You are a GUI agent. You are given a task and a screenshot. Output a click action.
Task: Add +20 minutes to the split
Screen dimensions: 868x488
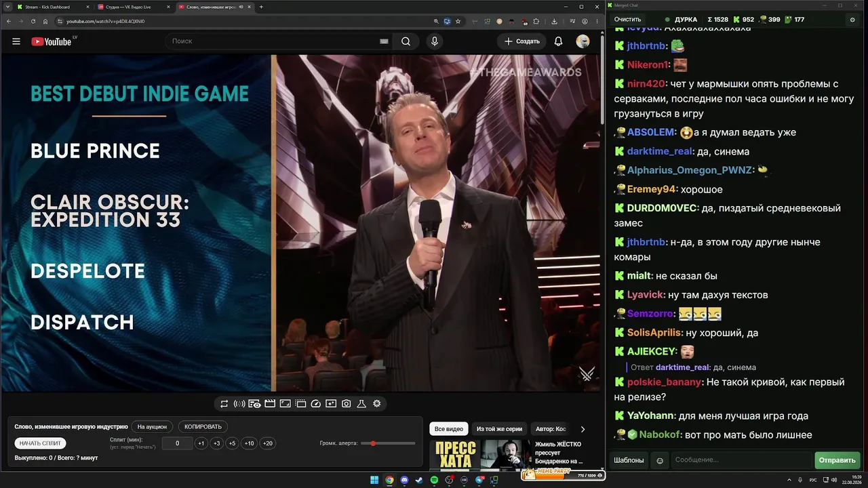tap(268, 443)
